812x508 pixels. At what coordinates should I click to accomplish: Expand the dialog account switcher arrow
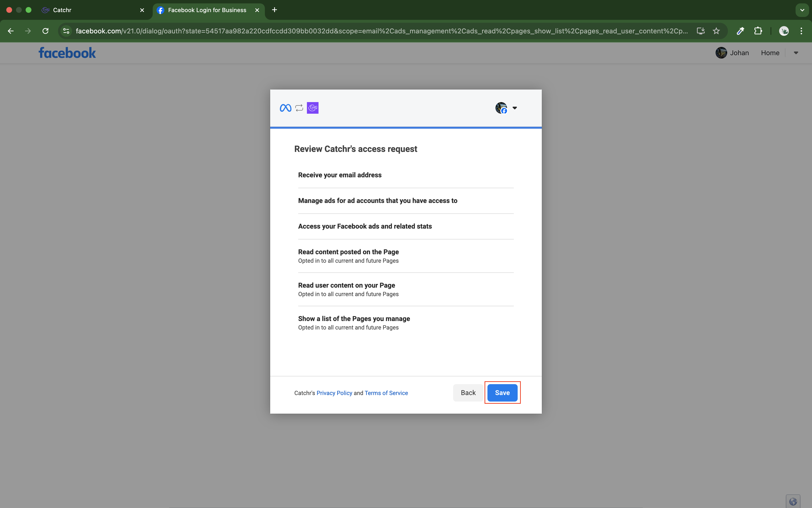(515, 108)
